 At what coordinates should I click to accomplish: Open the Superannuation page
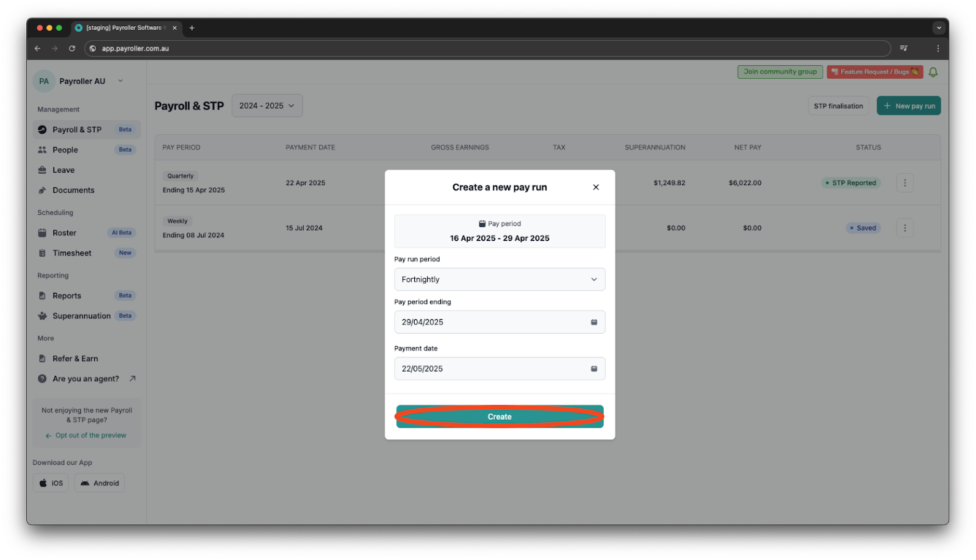[x=81, y=315]
